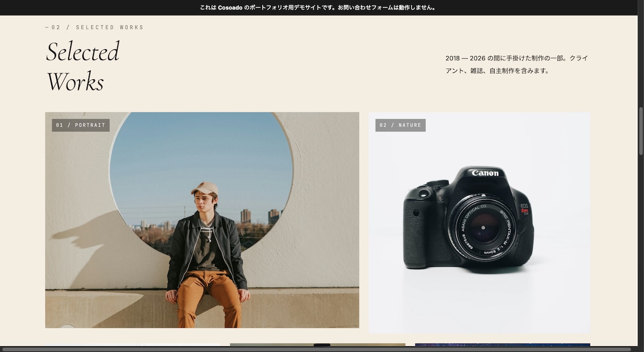Open the Canon camera photo
The width and height of the screenshot is (644, 352).
click(479, 223)
